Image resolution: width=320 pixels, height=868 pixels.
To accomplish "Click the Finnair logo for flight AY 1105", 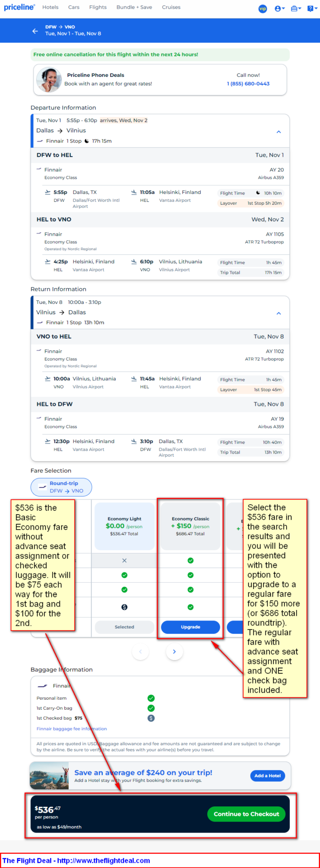I will [x=39, y=234].
